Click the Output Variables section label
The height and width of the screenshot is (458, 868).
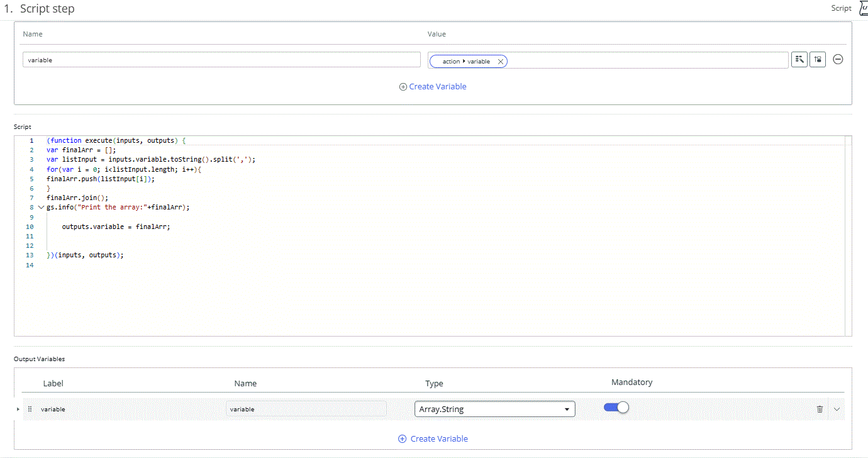click(39, 359)
